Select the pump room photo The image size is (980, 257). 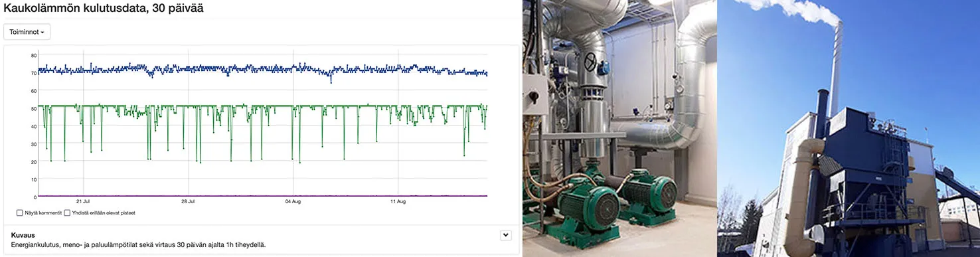tap(619, 128)
